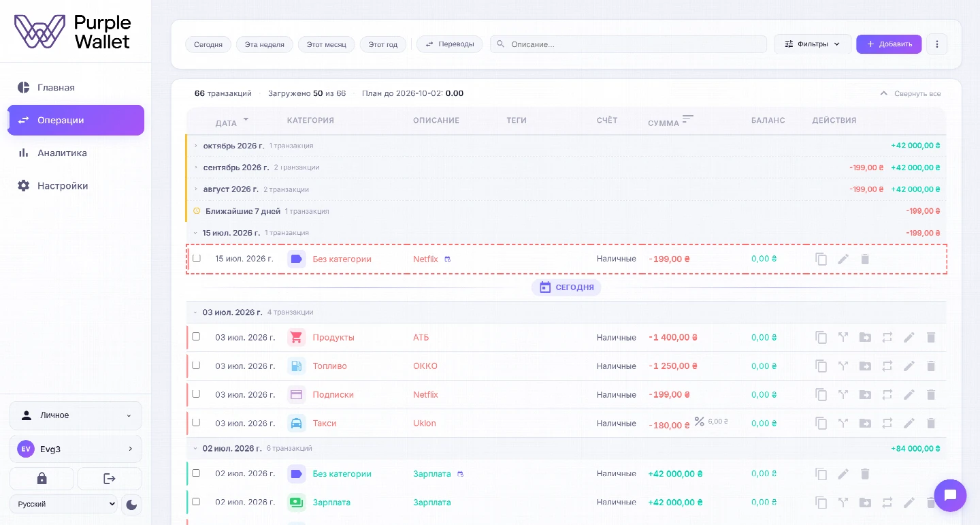Click the Такси car category icon
The width and height of the screenshot is (980, 525).
coord(296,423)
